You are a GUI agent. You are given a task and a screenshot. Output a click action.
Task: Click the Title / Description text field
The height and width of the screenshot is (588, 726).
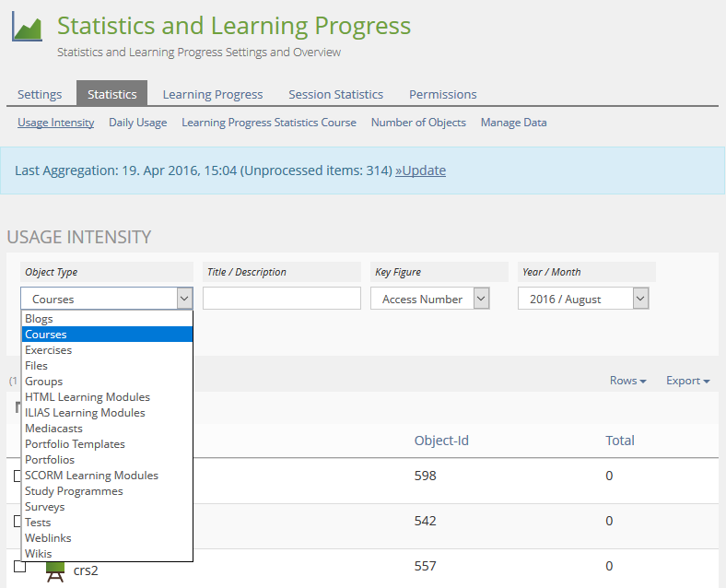(282, 299)
